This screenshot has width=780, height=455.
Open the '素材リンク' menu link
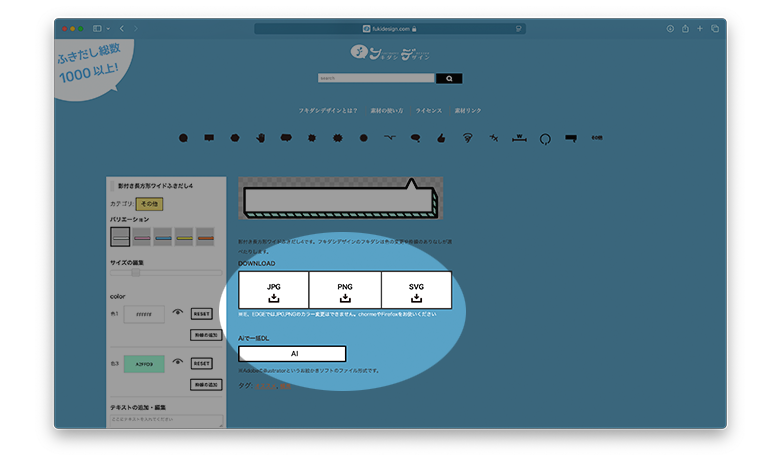coord(468,110)
